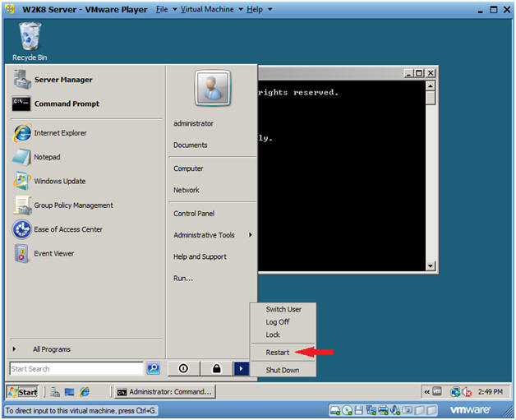
Task: Click the power button in Start menu
Action: coord(183,368)
